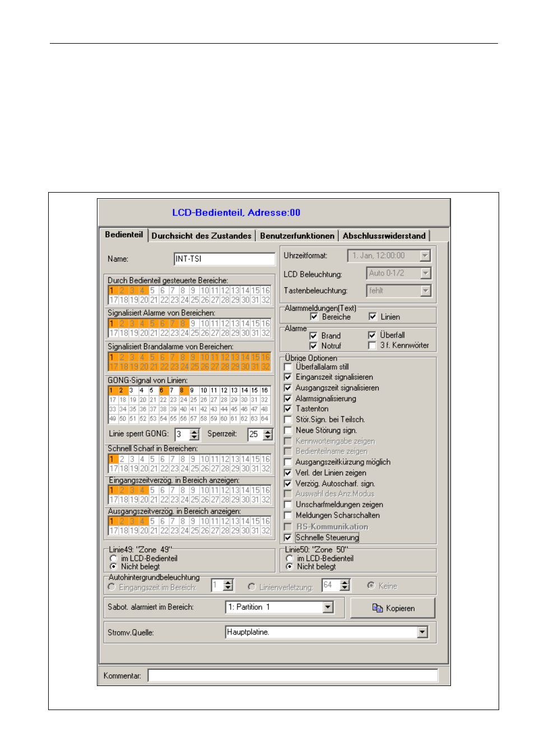Decrease the Sperrzeit spinner value
The width and height of the screenshot is (535, 756).
268,437
